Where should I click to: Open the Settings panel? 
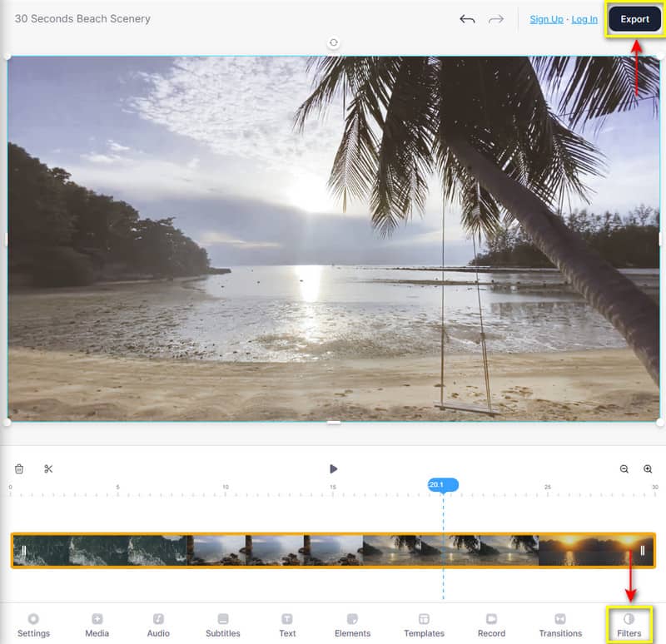[x=34, y=626]
